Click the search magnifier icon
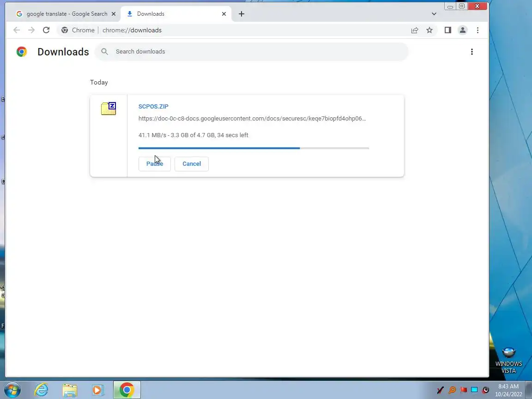This screenshot has height=399, width=532. coord(104,52)
